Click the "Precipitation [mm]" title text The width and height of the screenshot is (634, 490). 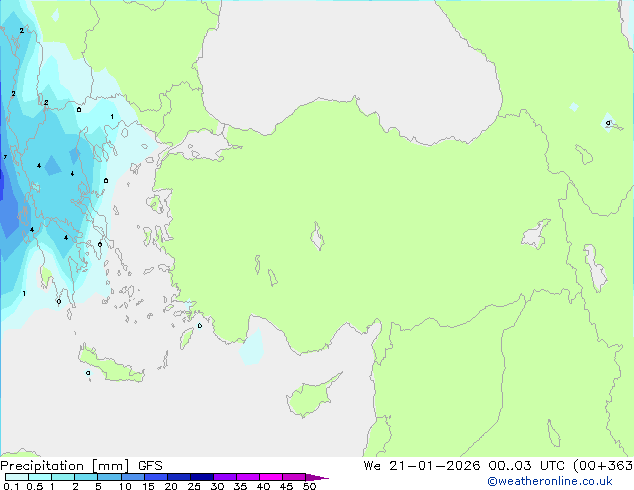[65, 466]
